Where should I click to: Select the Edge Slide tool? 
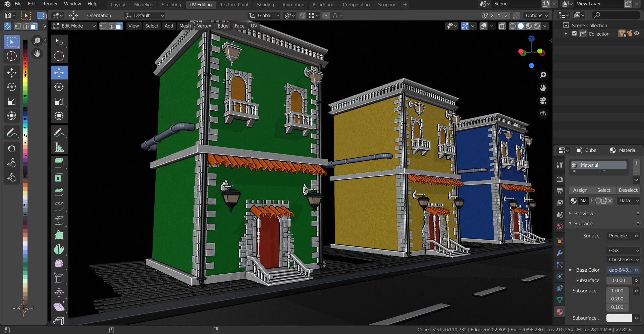(59, 278)
